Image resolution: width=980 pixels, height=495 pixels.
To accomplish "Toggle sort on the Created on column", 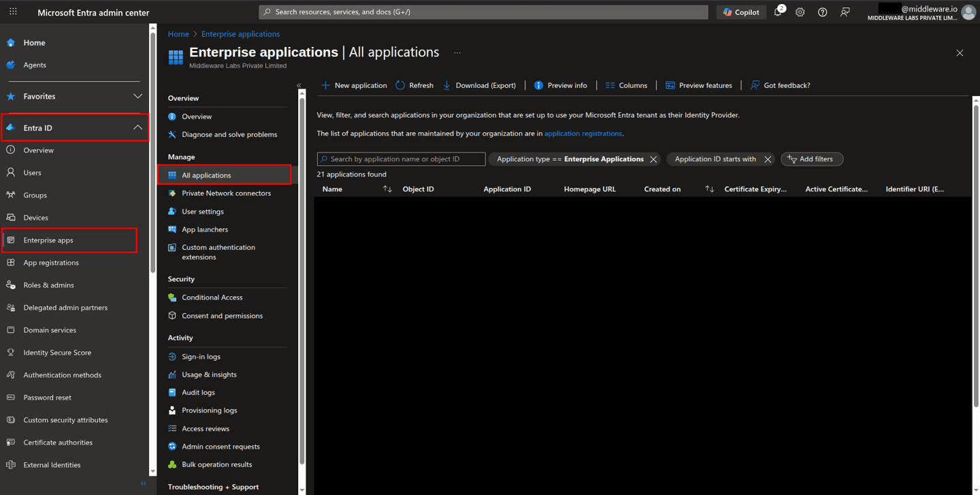I will click(709, 189).
